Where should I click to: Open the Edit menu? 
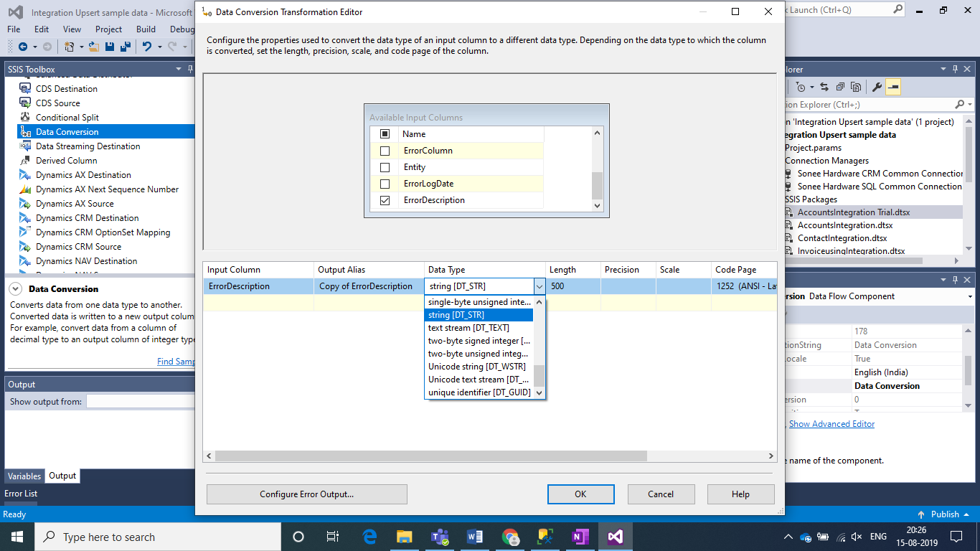pyautogui.click(x=42, y=29)
